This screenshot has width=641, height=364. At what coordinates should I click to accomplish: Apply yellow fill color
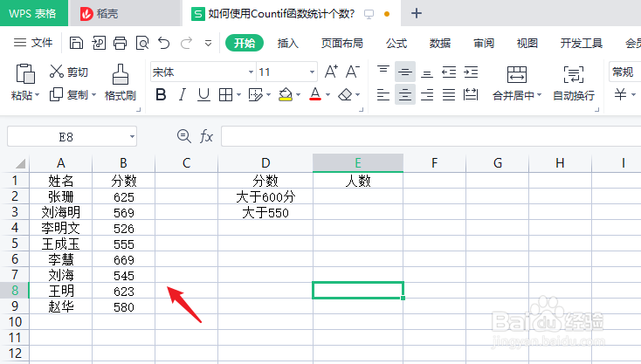pyautogui.click(x=286, y=95)
